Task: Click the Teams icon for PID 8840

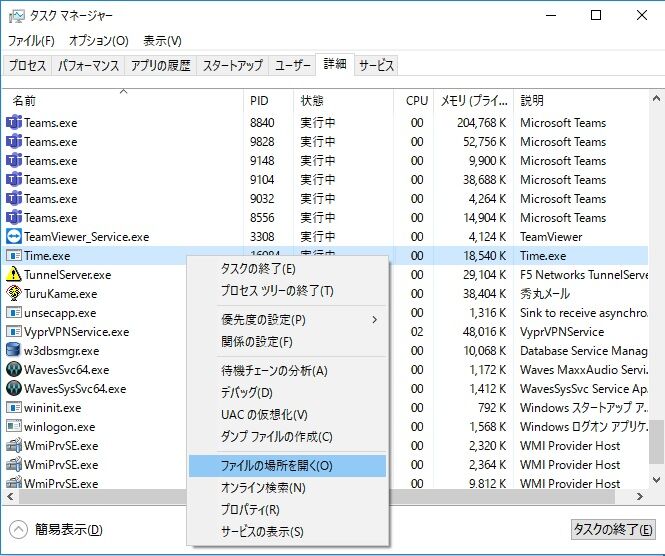Action: [x=14, y=123]
